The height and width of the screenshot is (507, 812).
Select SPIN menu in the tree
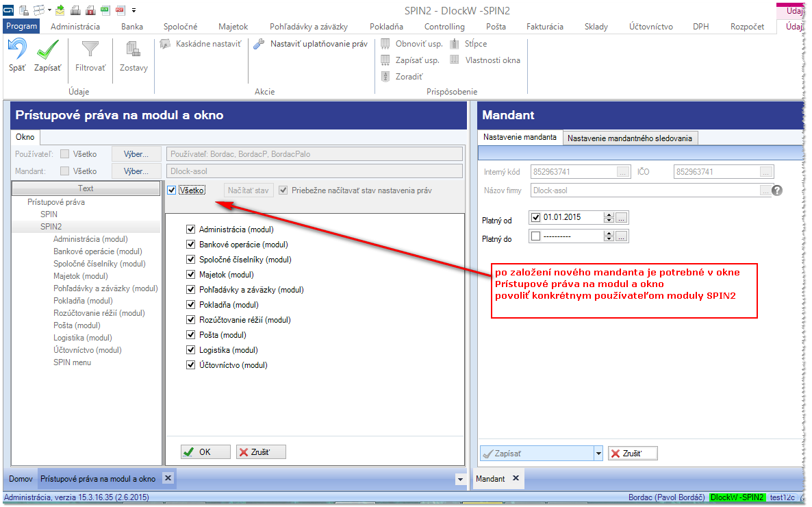73,362
